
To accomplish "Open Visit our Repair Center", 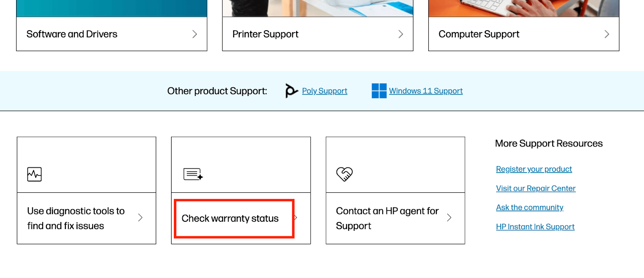I will click(535, 188).
